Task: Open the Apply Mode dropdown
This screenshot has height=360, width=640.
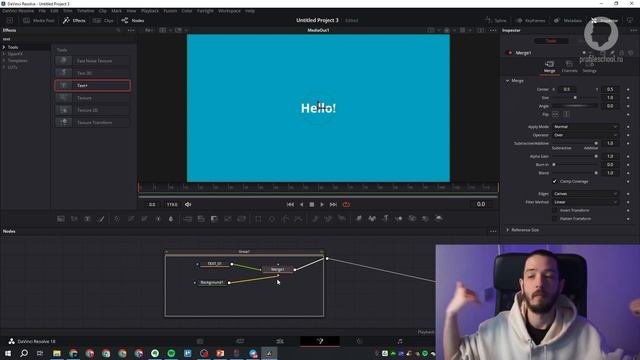Action: [x=585, y=127]
